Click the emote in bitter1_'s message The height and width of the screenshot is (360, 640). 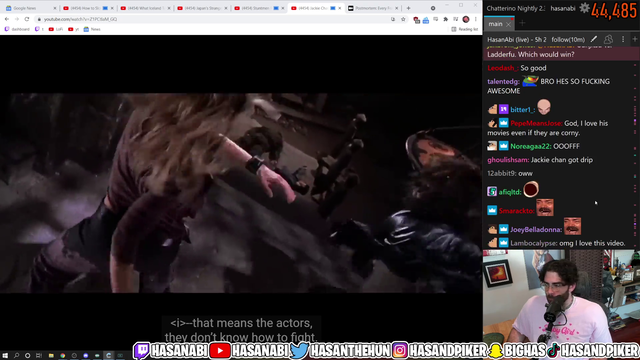544,107
